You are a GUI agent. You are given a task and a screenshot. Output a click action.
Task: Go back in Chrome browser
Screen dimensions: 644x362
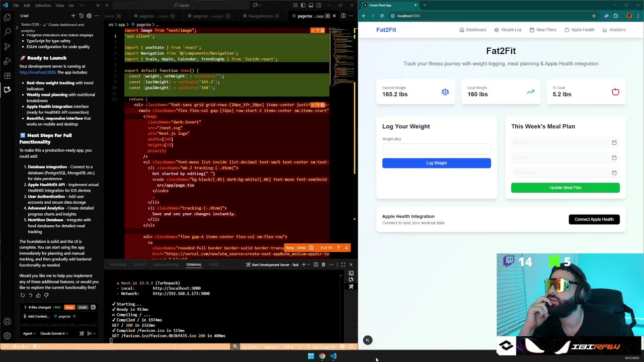coord(364,16)
